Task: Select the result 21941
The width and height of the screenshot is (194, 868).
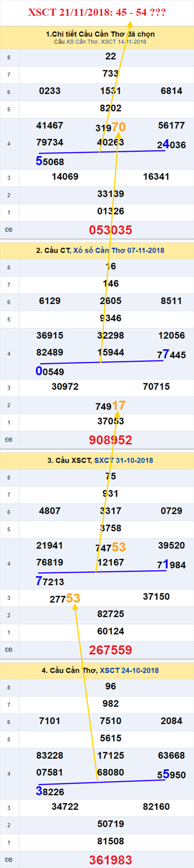Action: pos(50,545)
